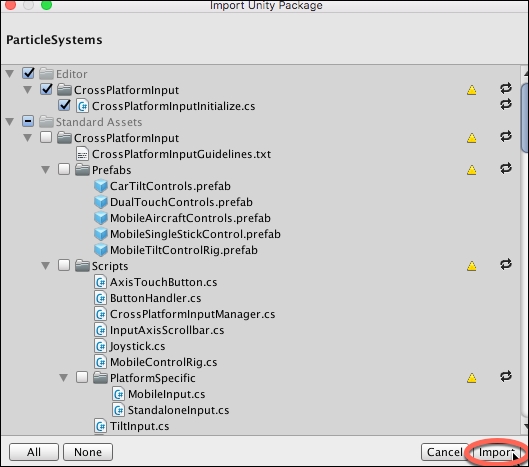The height and width of the screenshot is (467, 529).
Task: Collapse the PlatformSpecific folder triangle
Action: pos(63,378)
